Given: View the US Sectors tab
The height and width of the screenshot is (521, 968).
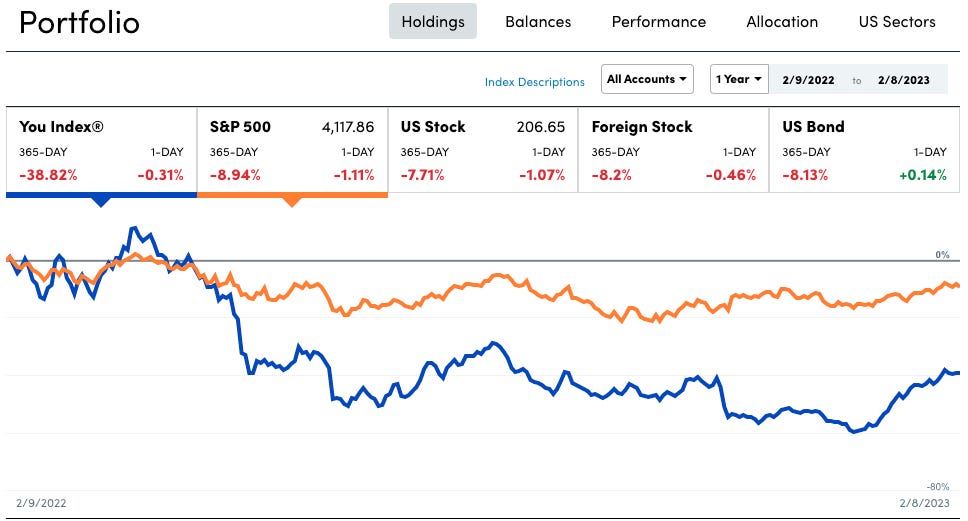Looking at the screenshot, I should click(897, 21).
